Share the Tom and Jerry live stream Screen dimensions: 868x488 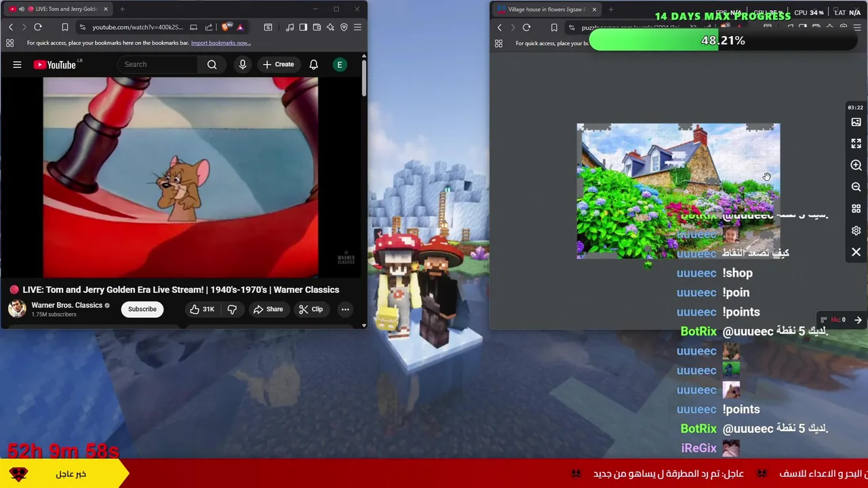point(268,309)
